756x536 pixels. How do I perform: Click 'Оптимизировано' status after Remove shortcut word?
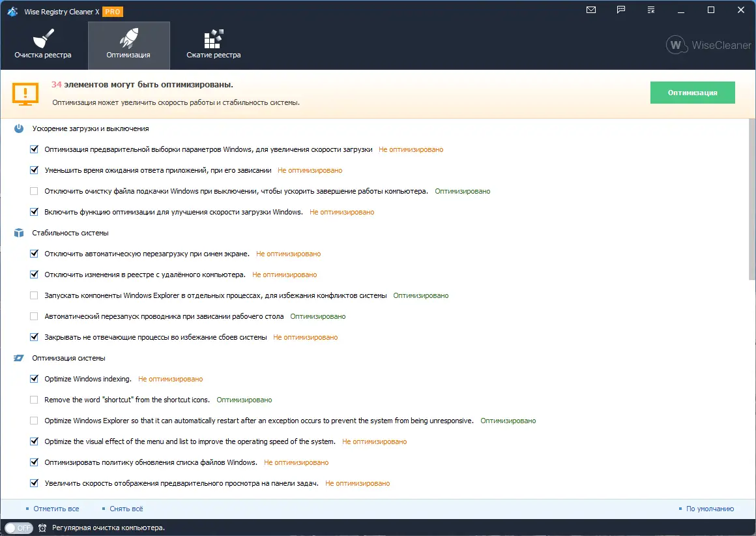click(244, 400)
